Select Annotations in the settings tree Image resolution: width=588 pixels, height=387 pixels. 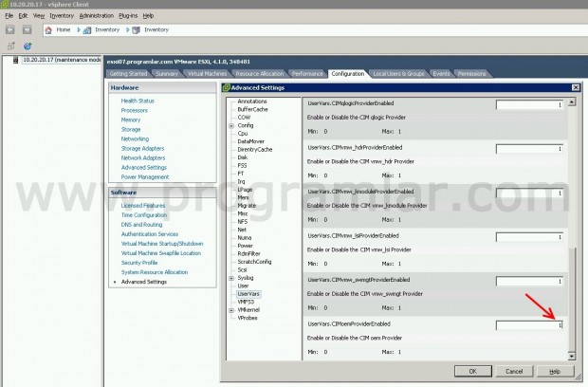252,101
